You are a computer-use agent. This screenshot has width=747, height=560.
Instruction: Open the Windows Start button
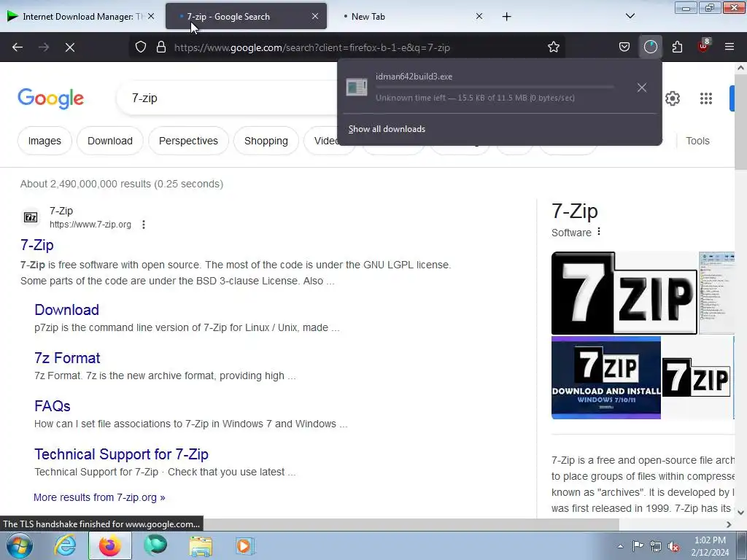pyautogui.click(x=20, y=545)
